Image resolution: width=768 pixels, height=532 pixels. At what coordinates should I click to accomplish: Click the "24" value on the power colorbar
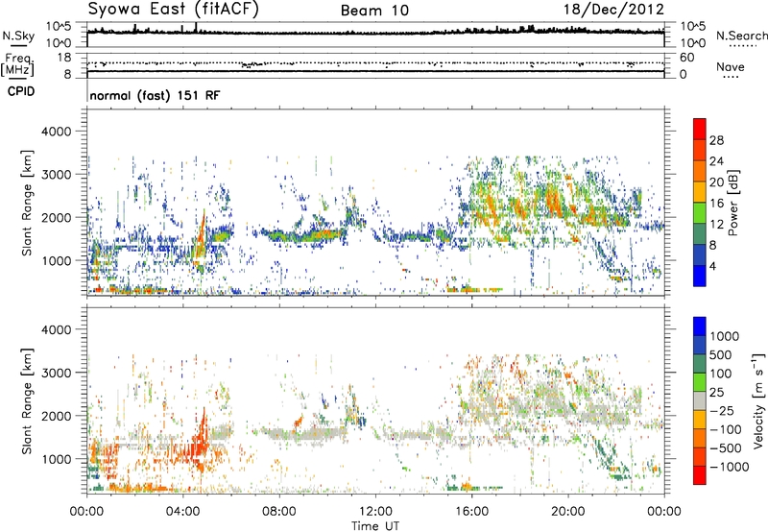point(716,161)
